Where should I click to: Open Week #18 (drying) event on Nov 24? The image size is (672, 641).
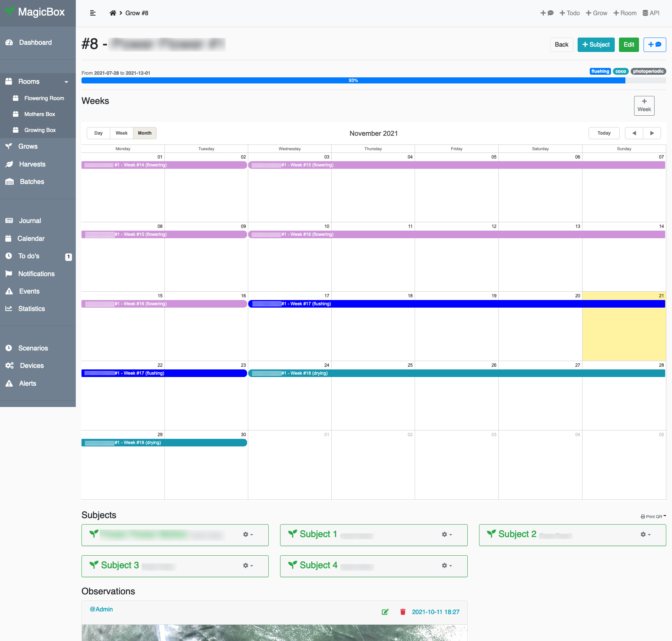click(x=457, y=373)
